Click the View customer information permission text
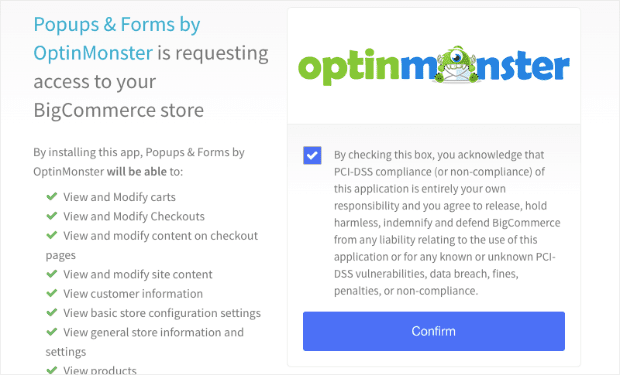 tap(133, 294)
